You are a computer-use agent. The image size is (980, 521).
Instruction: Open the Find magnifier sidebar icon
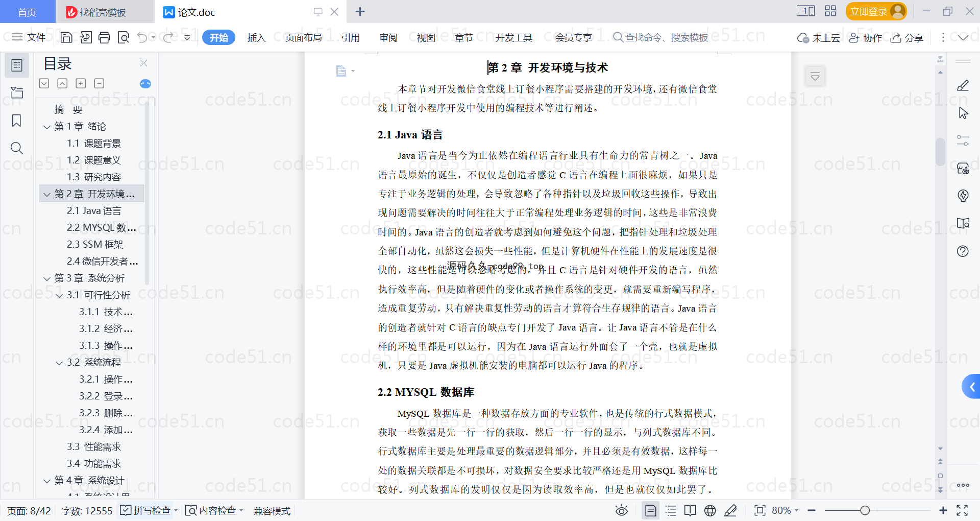(x=17, y=148)
